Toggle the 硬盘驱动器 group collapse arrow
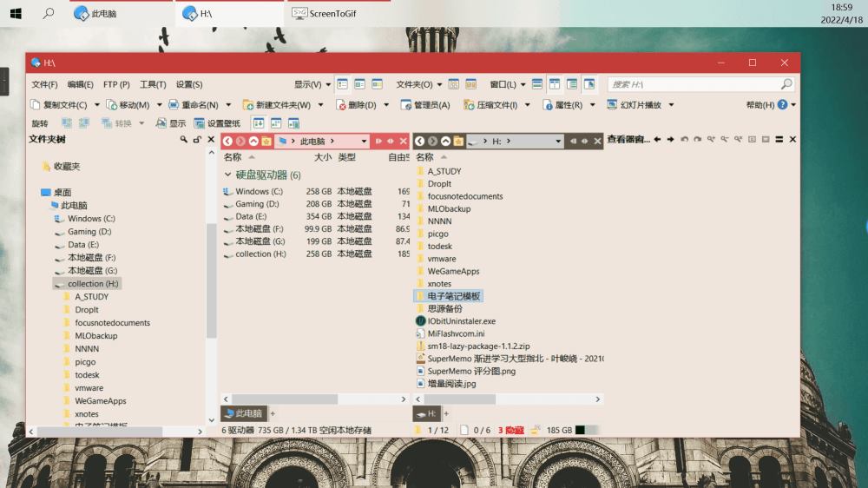Viewport: 868px width, 488px height. pyautogui.click(x=227, y=175)
